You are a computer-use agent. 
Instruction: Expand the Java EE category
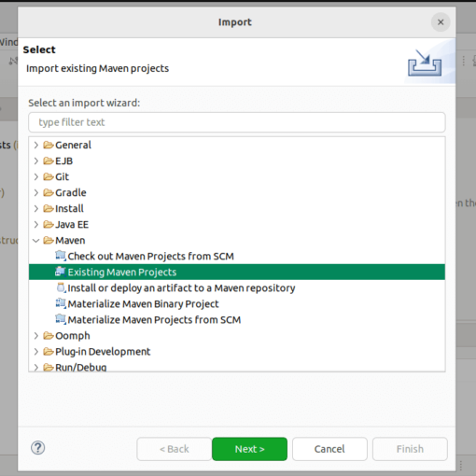click(36, 224)
